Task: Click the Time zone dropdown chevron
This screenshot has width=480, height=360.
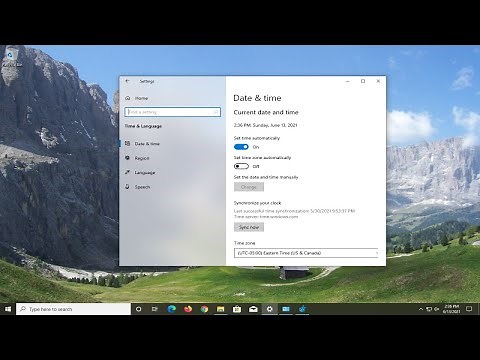Action: (x=376, y=253)
